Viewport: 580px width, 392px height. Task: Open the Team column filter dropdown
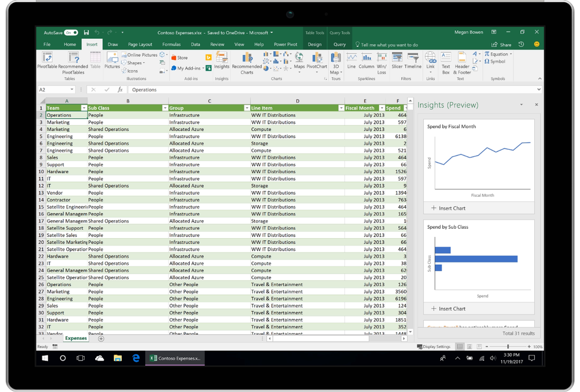(84, 108)
